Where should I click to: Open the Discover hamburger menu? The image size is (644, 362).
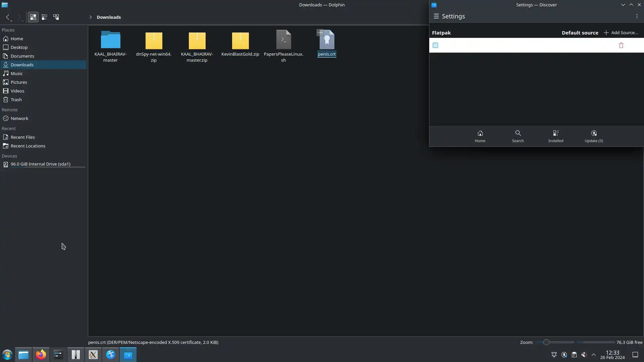tap(436, 16)
